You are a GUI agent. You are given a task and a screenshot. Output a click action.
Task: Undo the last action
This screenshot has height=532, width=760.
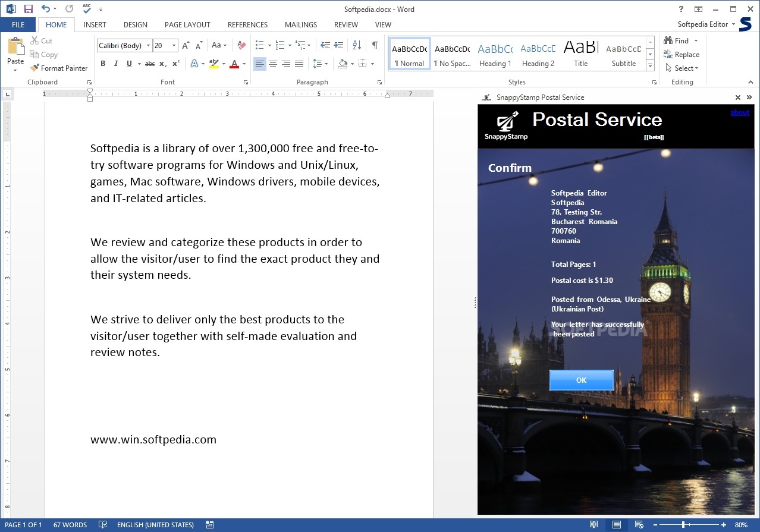(x=46, y=9)
